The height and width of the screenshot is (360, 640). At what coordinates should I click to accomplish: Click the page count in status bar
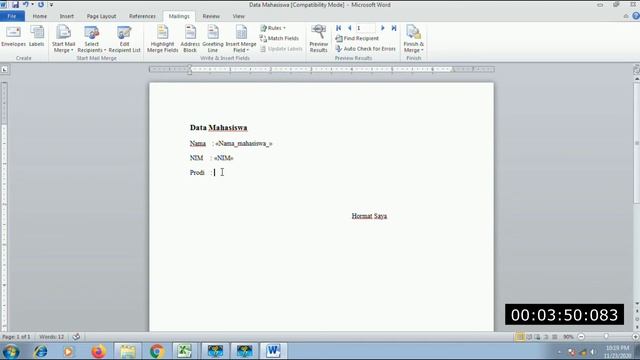point(16,337)
